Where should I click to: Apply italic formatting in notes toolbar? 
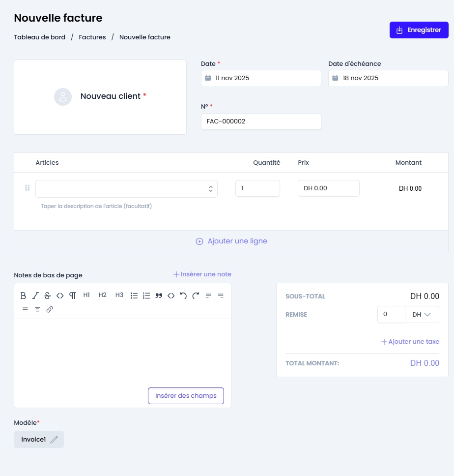click(x=35, y=296)
